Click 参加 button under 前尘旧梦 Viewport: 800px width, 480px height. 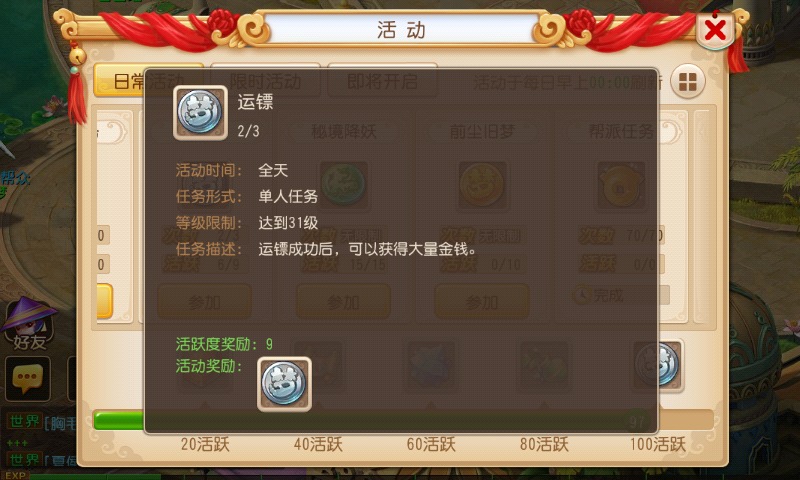click(x=482, y=301)
